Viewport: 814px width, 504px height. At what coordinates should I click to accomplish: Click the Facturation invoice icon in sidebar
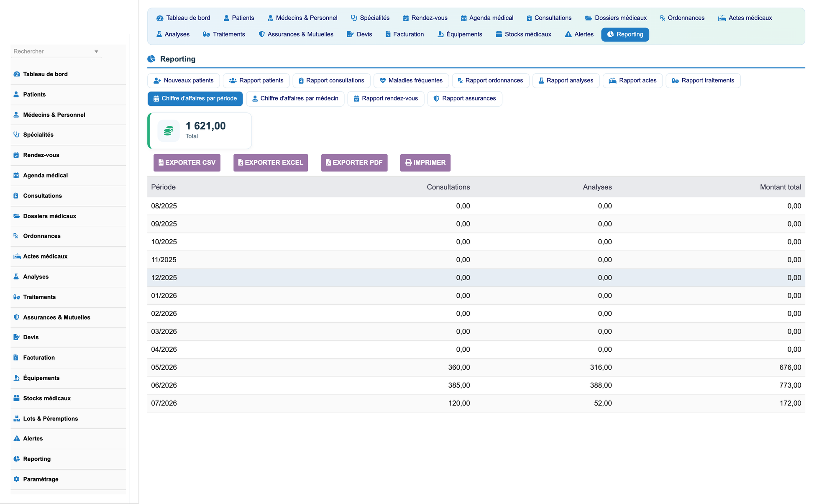pos(16,358)
